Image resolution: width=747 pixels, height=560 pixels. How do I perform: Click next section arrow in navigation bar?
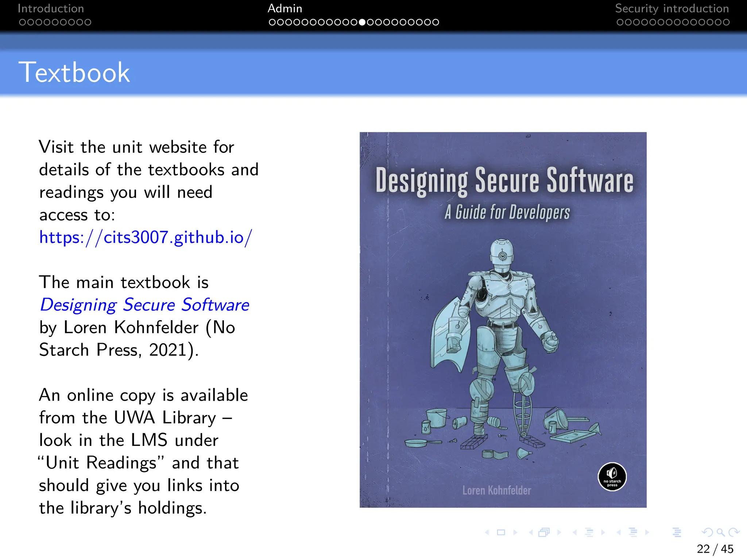coord(647,533)
